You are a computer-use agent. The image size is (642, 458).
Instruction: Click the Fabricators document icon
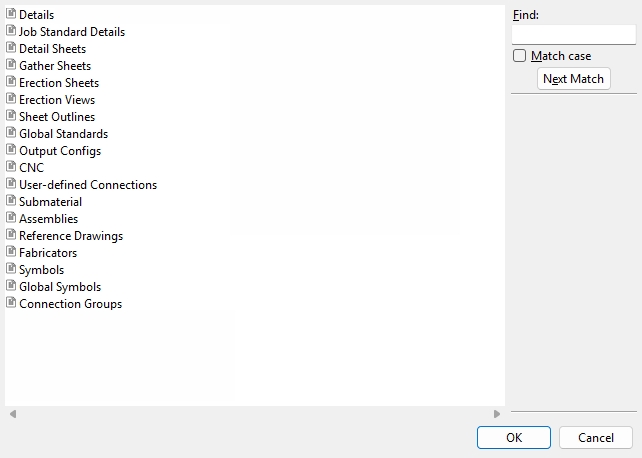tap(11, 252)
